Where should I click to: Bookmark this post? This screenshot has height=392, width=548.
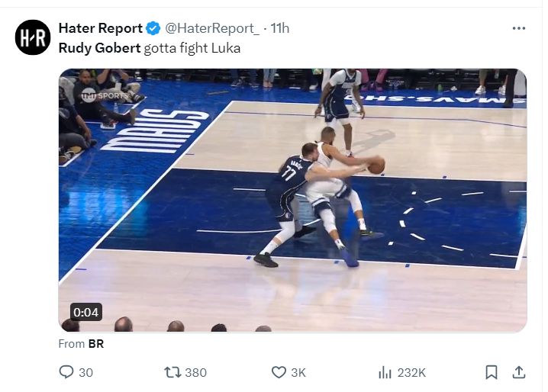point(492,372)
